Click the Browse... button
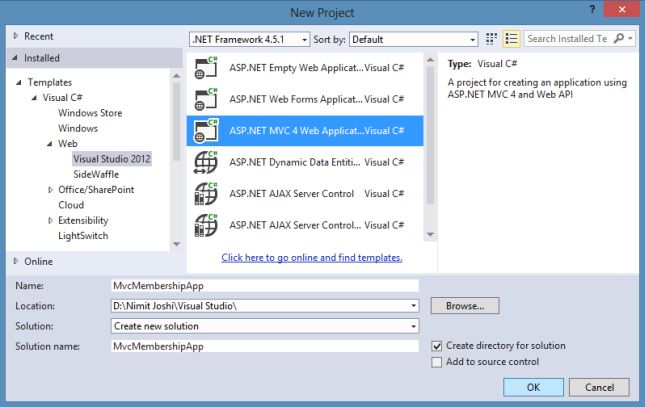This screenshot has width=645, height=407. pyautogui.click(x=465, y=306)
